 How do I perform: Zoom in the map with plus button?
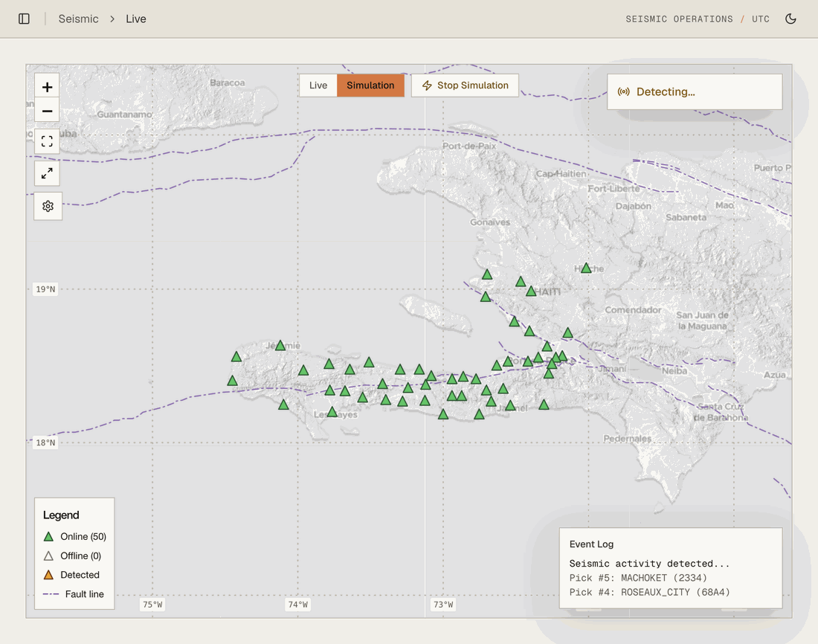[x=47, y=86]
